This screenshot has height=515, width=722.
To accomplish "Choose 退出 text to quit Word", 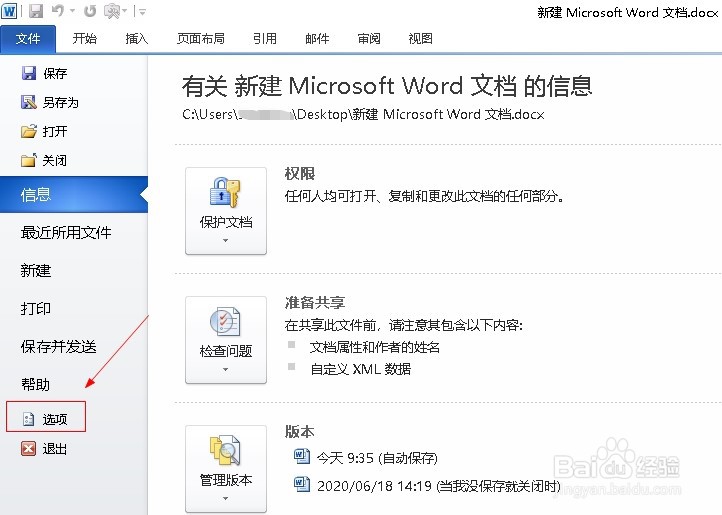I will coord(55,449).
